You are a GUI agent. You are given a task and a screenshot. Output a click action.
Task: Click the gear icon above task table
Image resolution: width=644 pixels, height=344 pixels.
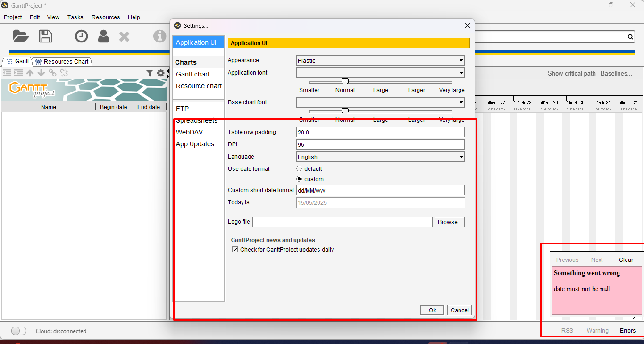coord(161,73)
